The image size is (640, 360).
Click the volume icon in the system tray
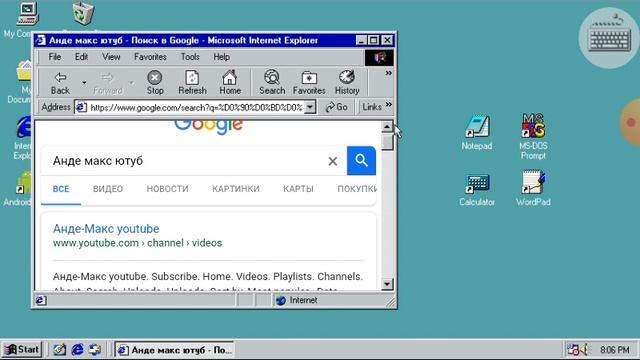[x=584, y=350]
